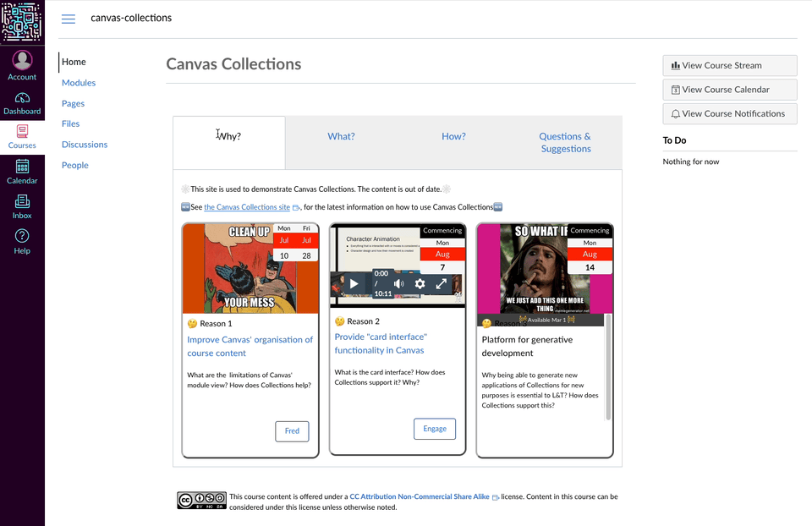Open Provide "card interface" functionality link
Screen dimensions: 812x526
(x=381, y=343)
